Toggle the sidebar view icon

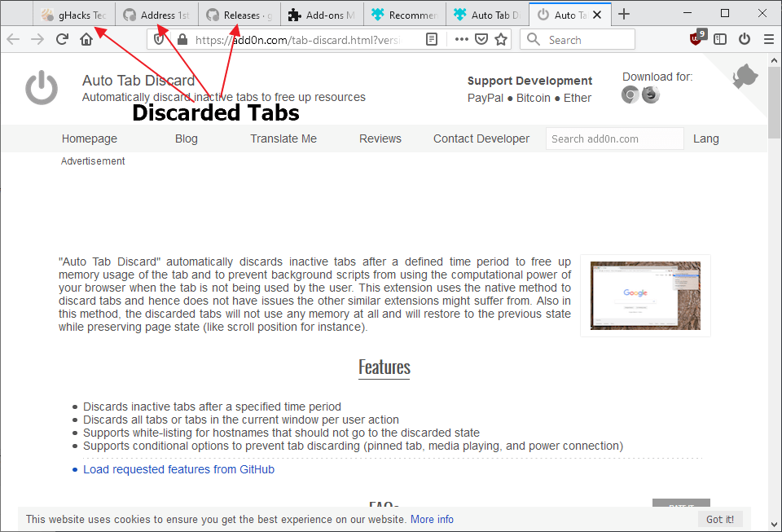[719, 39]
